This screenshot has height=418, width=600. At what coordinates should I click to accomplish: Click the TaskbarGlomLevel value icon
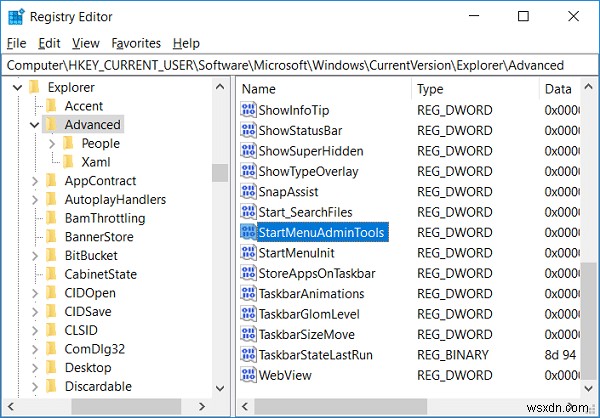tap(248, 314)
